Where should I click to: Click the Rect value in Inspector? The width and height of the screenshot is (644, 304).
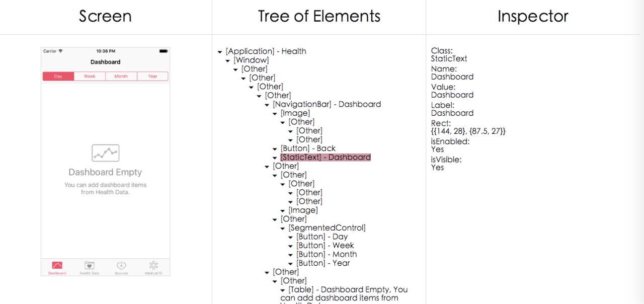click(468, 131)
